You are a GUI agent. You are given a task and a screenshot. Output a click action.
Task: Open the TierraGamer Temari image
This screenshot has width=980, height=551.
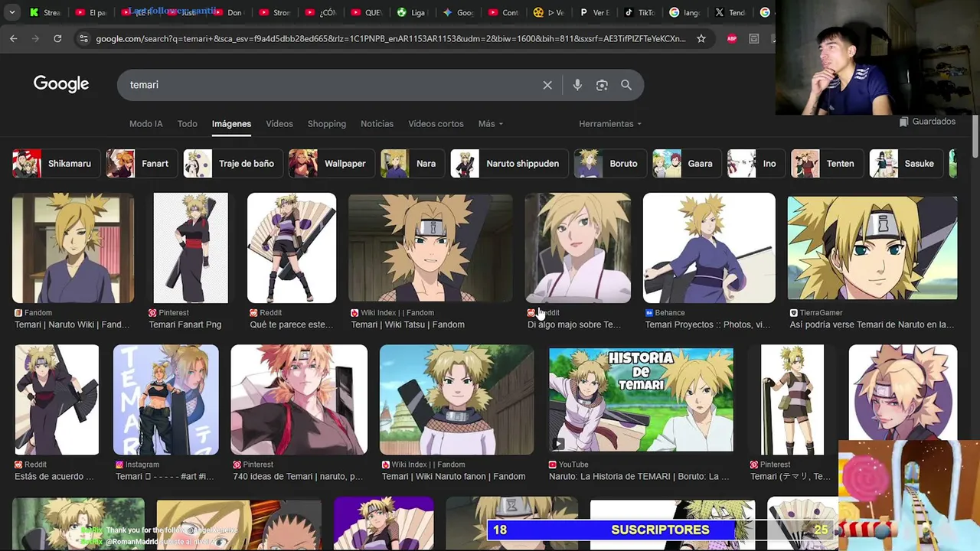pyautogui.click(x=872, y=248)
